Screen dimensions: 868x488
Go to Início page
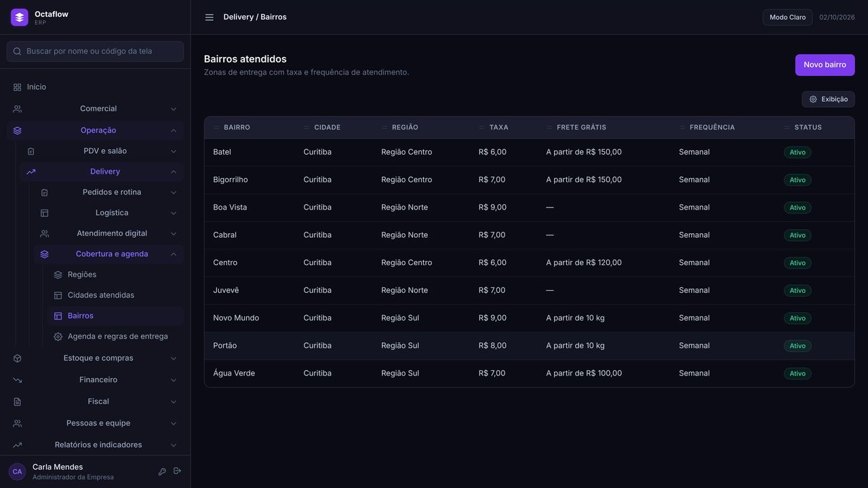pos(95,87)
